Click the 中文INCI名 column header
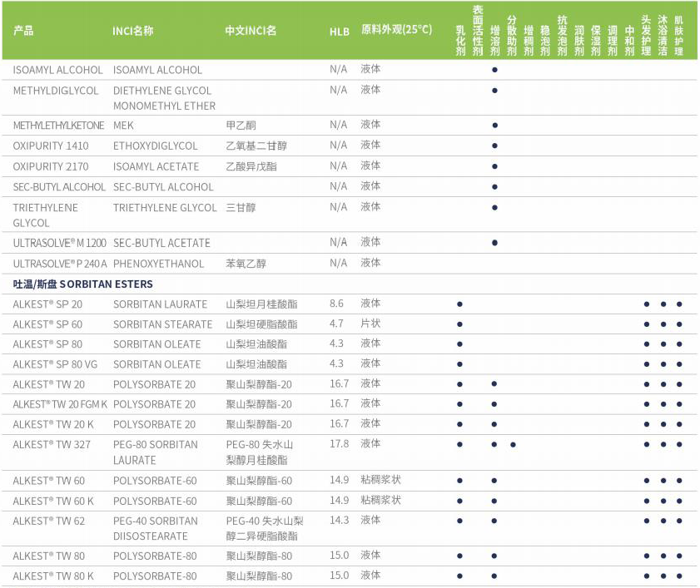 pos(251,31)
